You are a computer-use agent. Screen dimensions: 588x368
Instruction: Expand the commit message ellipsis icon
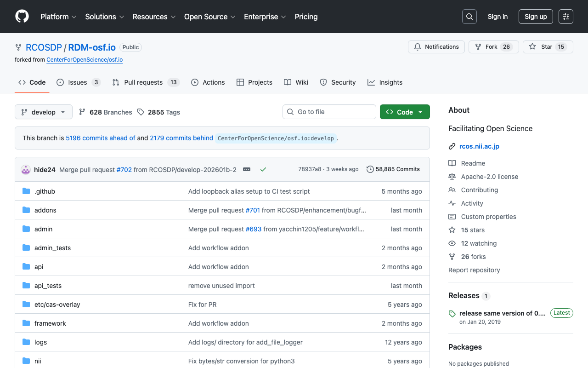247,169
